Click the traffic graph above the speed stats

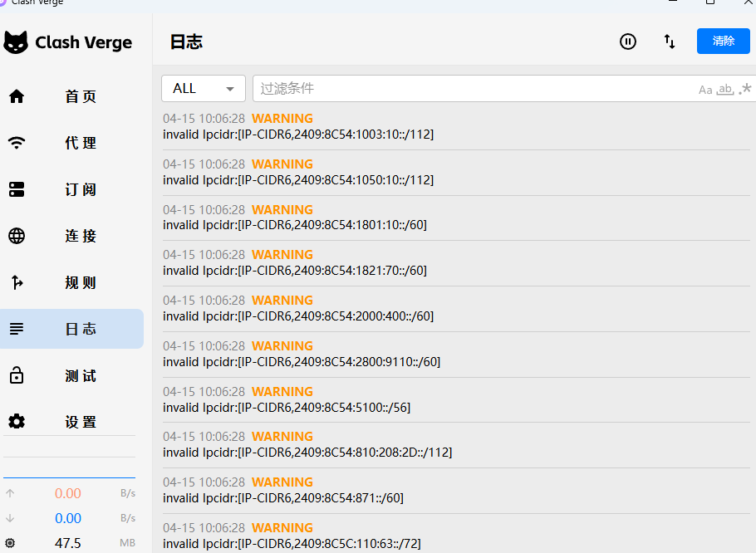coord(69,457)
